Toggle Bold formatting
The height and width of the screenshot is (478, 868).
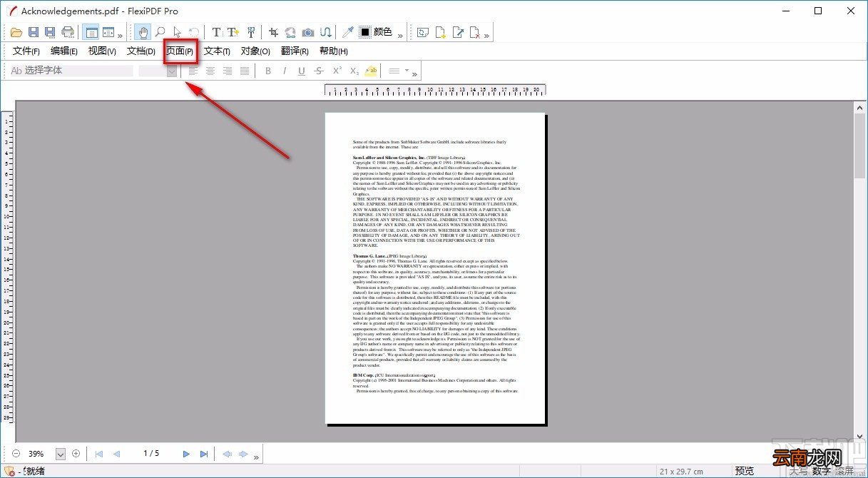tap(268, 71)
